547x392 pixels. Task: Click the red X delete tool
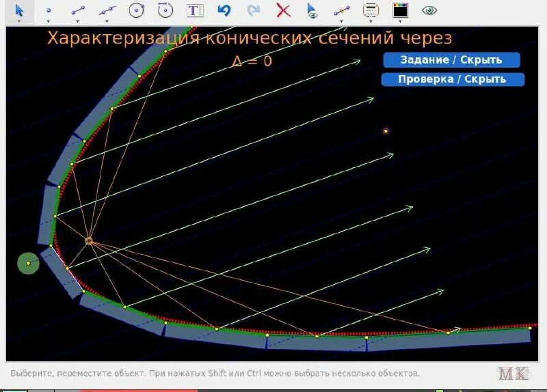click(283, 10)
